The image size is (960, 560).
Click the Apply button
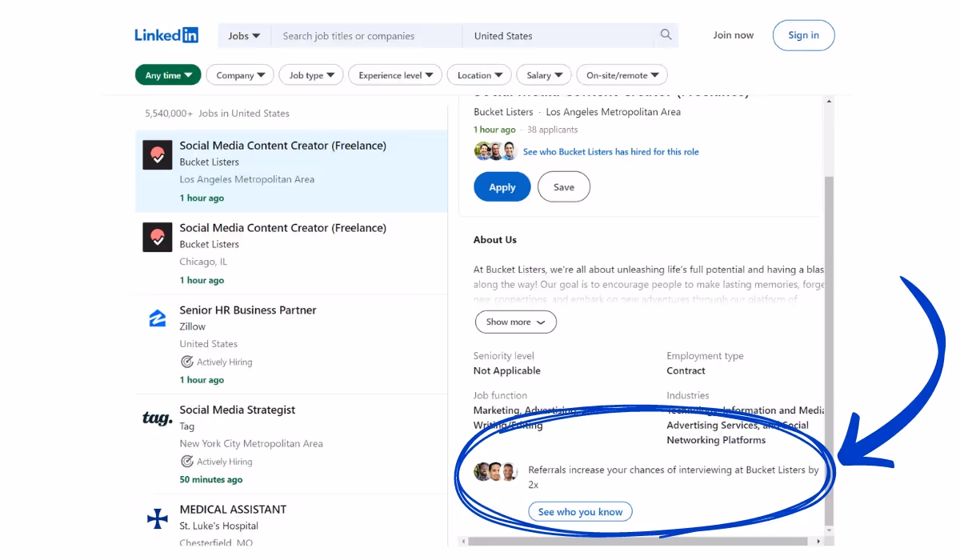(502, 187)
